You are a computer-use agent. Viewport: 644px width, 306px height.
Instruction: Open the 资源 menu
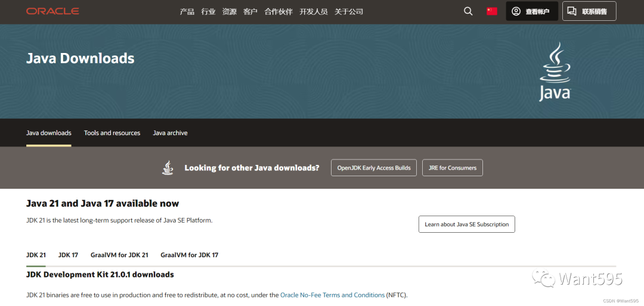(229, 11)
